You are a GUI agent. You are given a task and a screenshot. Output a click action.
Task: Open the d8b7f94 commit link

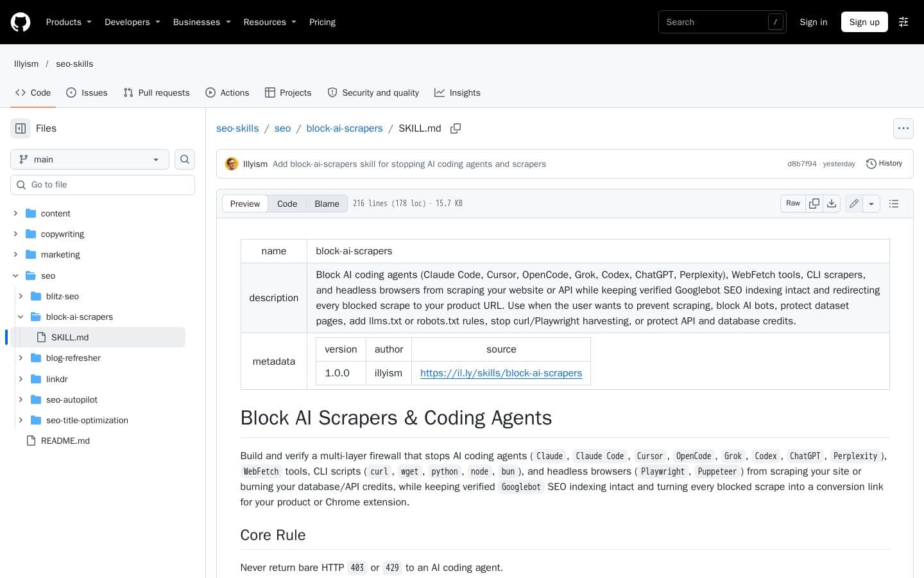tap(802, 164)
